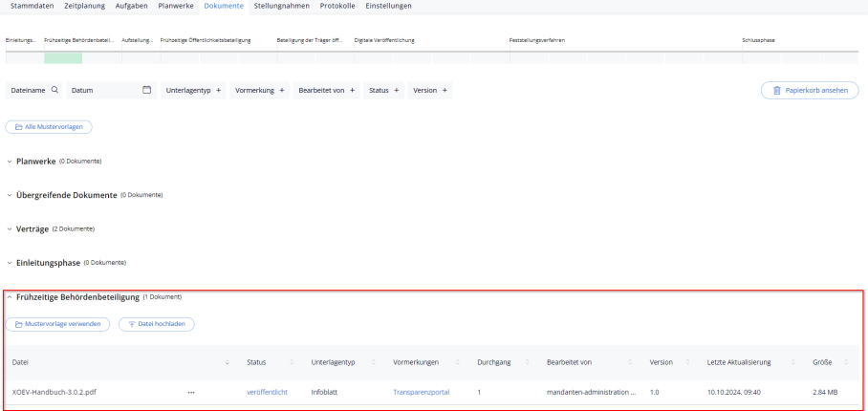Expand the Verträge section
868x411 pixels.
click(x=10, y=228)
